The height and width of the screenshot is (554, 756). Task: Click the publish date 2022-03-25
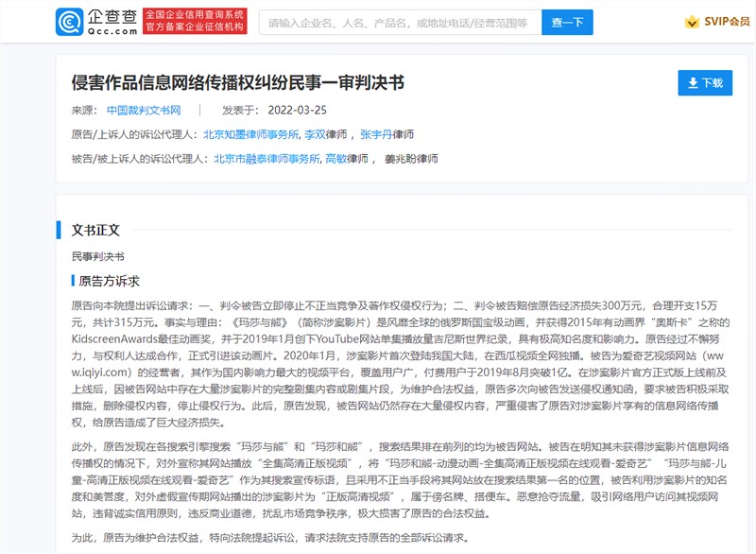pyautogui.click(x=297, y=111)
